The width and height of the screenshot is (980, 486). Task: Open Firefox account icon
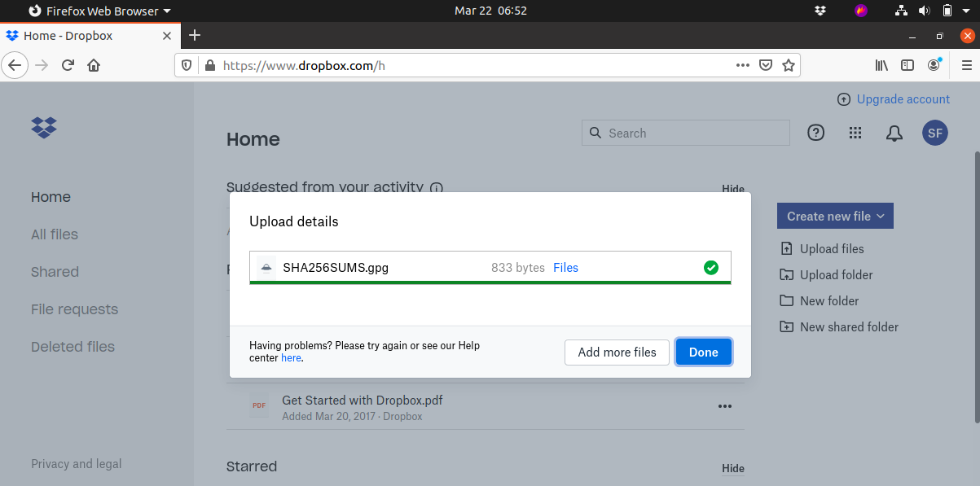934,65
